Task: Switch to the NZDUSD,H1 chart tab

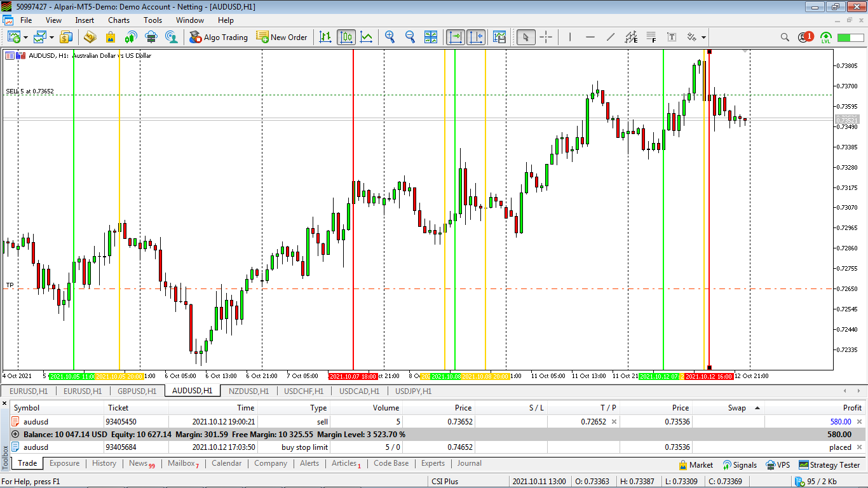Action: pos(248,391)
